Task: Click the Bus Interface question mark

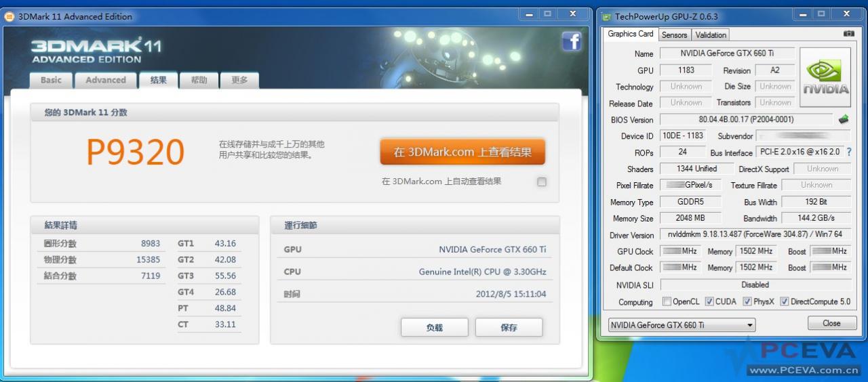Action: (x=848, y=152)
